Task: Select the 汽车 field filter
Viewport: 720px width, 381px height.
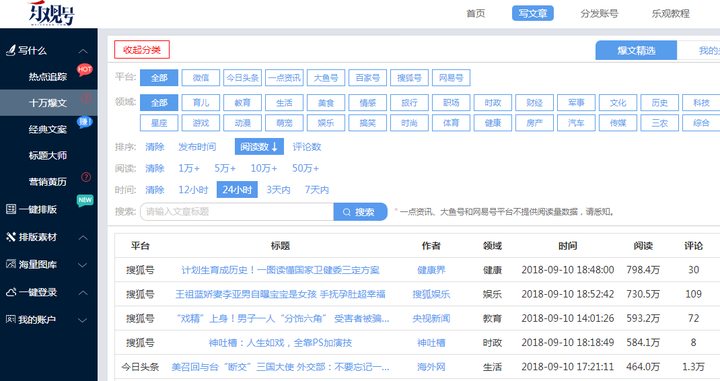Action: click(x=576, y=123)
